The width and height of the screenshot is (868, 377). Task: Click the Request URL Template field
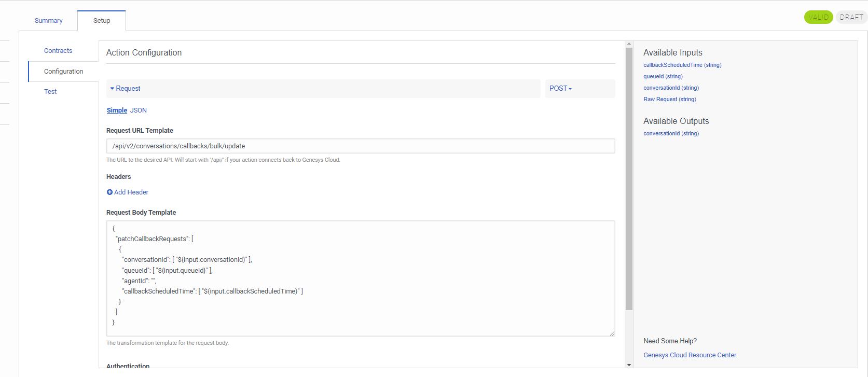360,146
